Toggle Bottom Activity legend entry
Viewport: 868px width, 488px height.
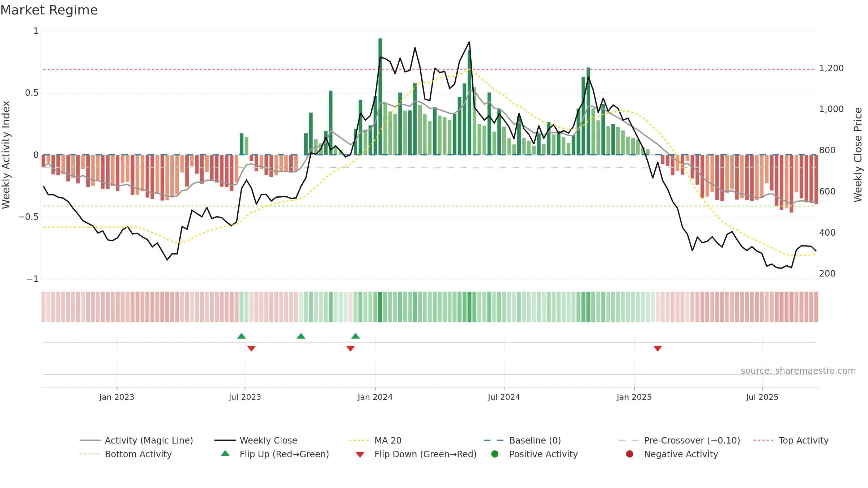[x=125, y=454]
